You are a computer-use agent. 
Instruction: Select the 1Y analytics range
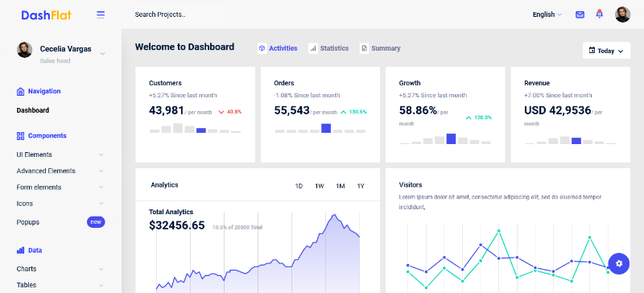coord(361,186)
